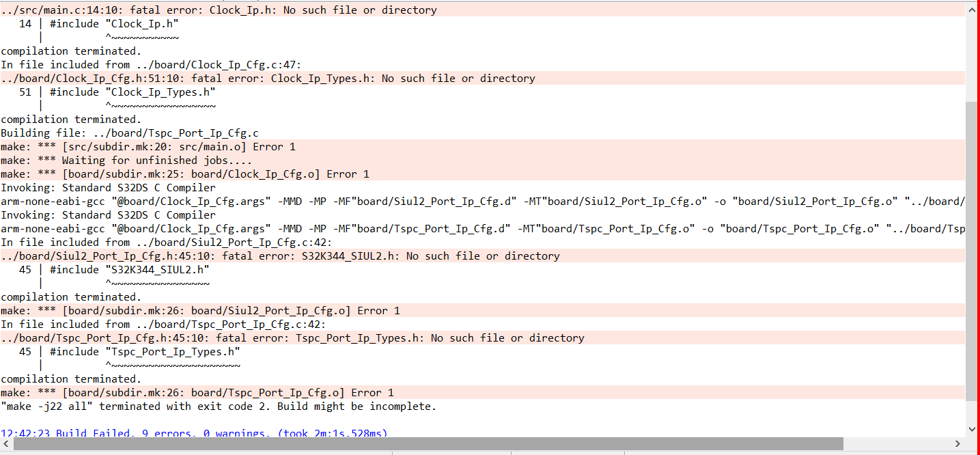This screenshot has width=980, height=455.
Task: Open Siul2_Port_Ip_Cfg.c:42 include reference
Action: [x=191, y=242]
